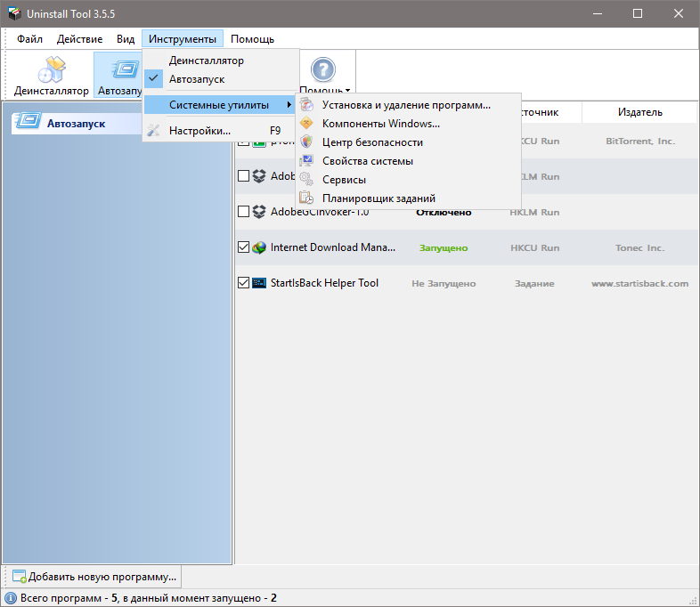Click the Установка и удаление программ icon

306,105
